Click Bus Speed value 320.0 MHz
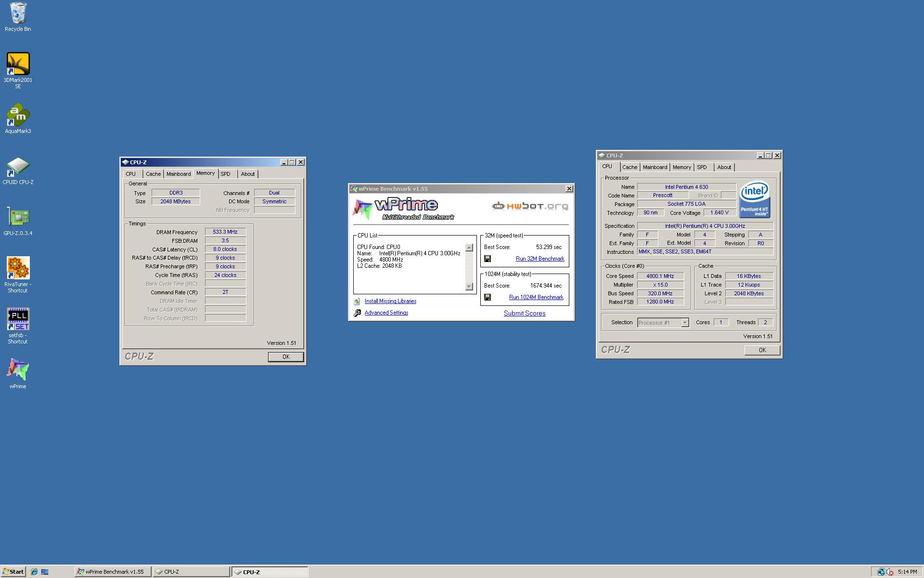The image size is (924, 578). coord(660,294)
